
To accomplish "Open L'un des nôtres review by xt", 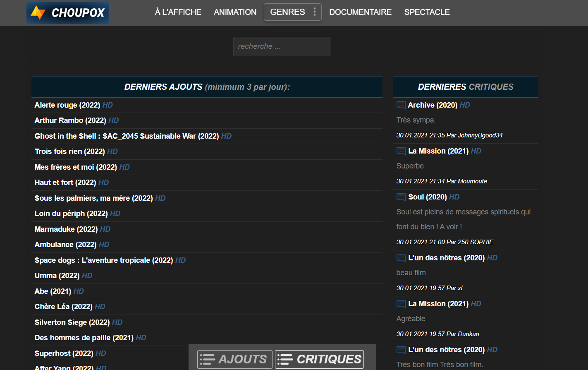I will click(446, 258).
